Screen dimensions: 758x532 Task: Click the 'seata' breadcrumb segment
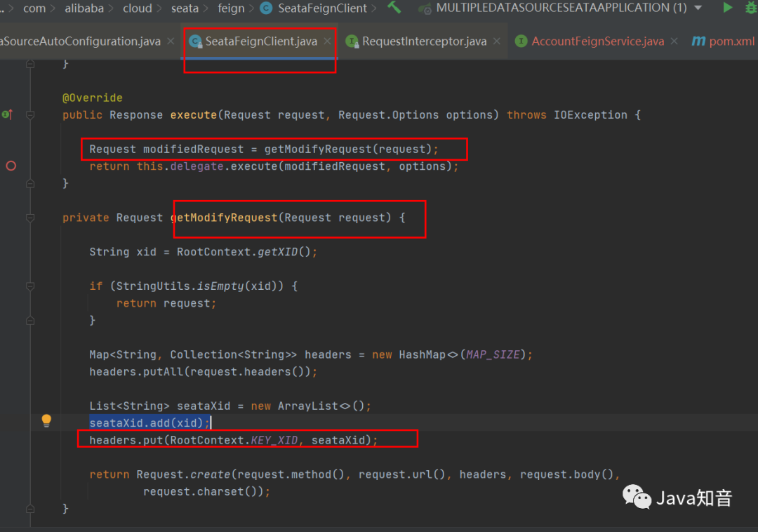tap(185, 8)
